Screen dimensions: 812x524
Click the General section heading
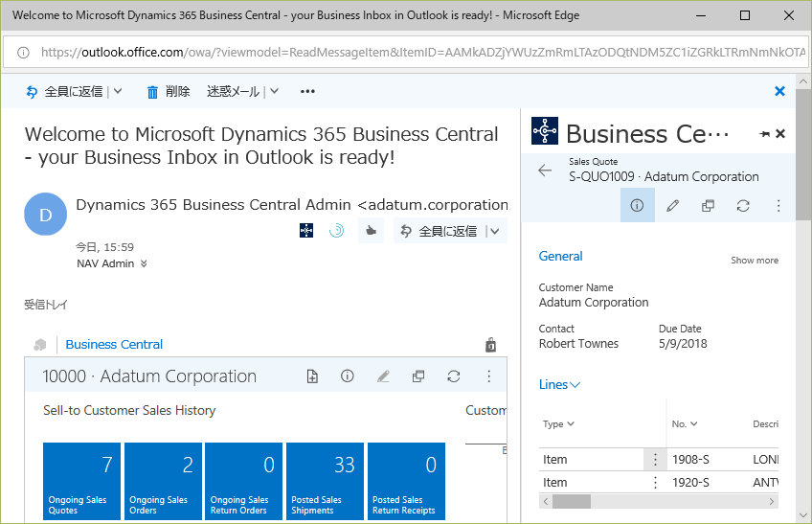click(560, 256)
